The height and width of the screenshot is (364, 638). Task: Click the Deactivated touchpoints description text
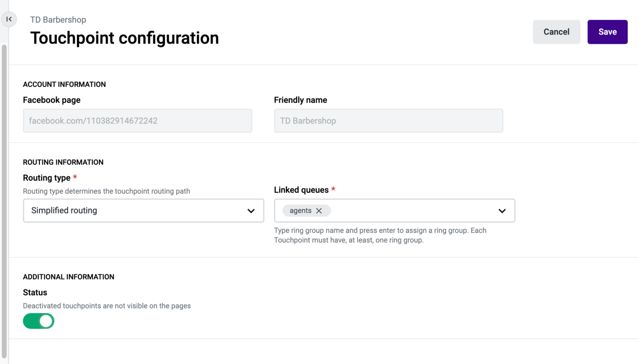click(107, 306)
